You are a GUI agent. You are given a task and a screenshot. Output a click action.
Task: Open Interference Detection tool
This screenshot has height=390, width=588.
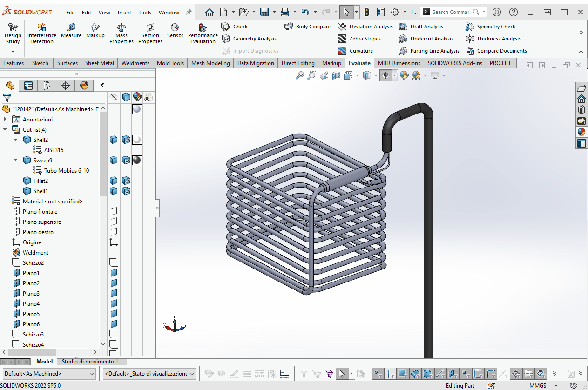pos(41,31)
